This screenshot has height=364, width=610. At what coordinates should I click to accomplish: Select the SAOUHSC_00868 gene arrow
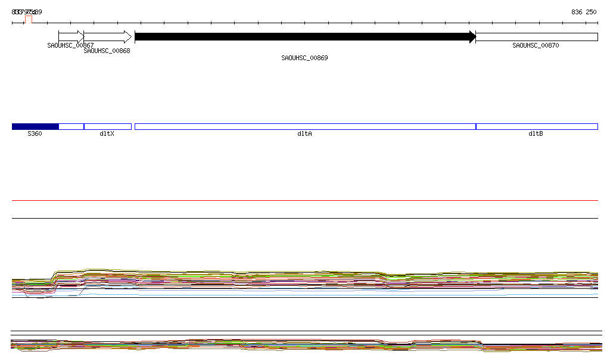(x=107, y=36)
